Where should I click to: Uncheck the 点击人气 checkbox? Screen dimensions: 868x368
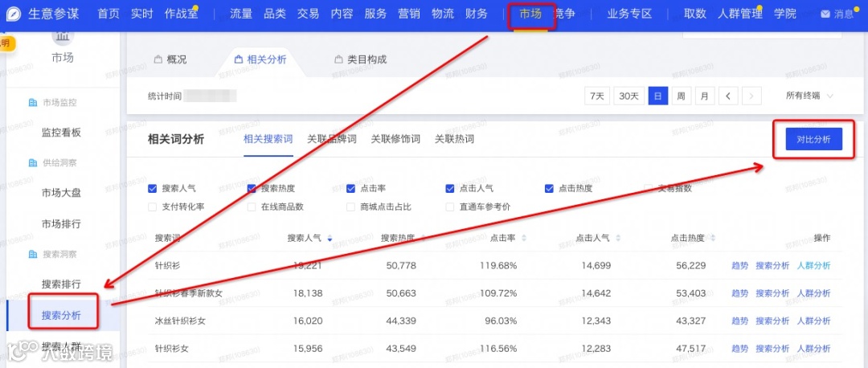449,188
